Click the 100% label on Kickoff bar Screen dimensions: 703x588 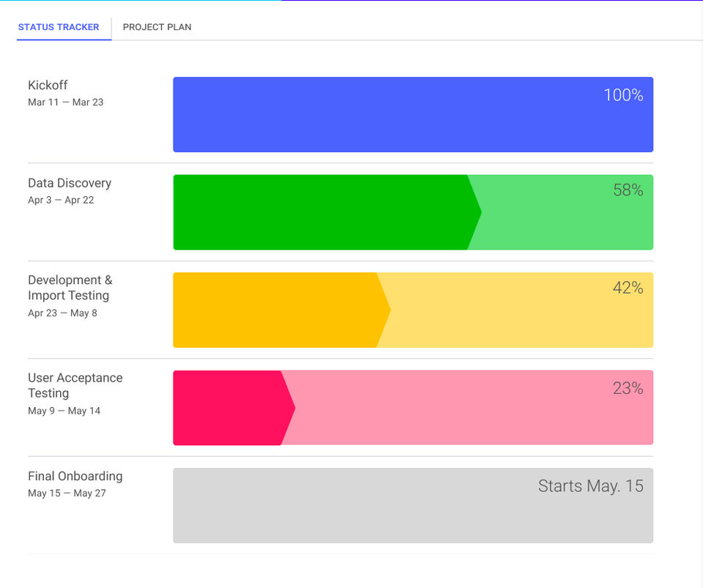coord(623,95)
